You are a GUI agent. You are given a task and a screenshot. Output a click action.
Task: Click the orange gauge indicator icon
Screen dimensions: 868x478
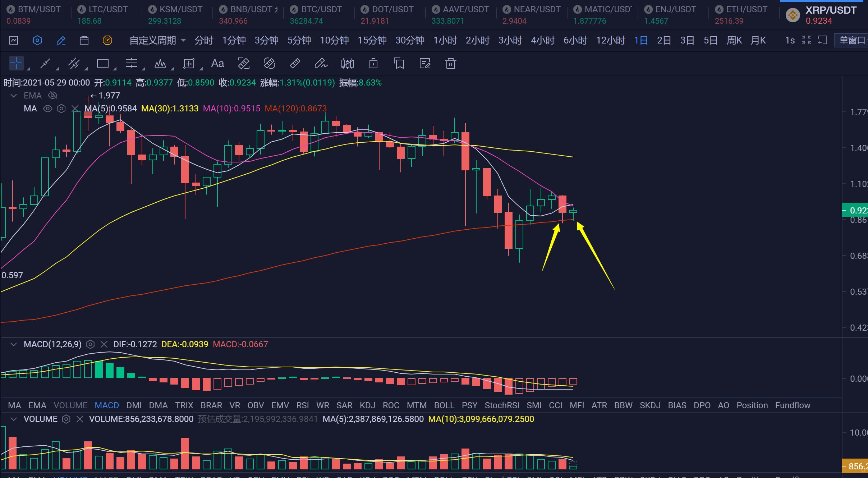pyautogui.click(x=107, y=40)
